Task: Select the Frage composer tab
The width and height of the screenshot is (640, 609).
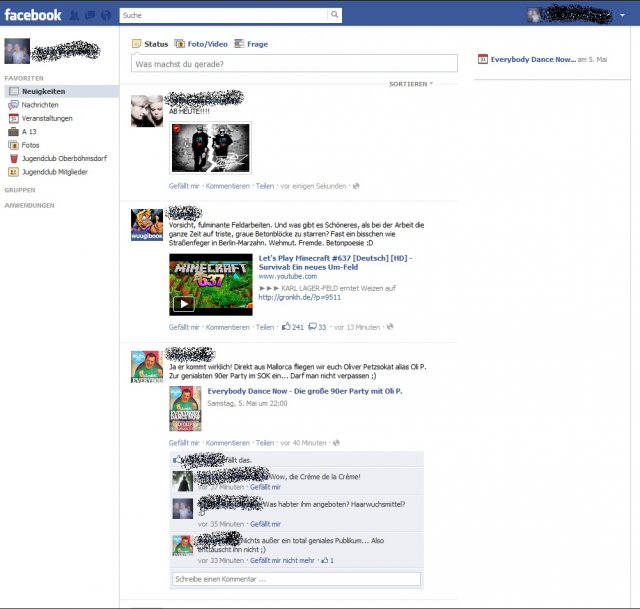Action: pos(251,44)
